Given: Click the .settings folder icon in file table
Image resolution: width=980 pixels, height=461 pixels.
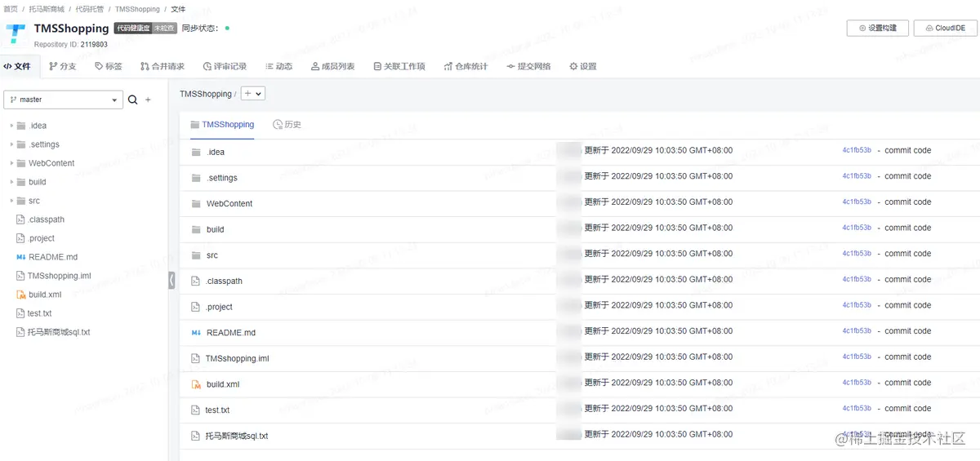Looking at the screenshot, I should tap(195, 178).
